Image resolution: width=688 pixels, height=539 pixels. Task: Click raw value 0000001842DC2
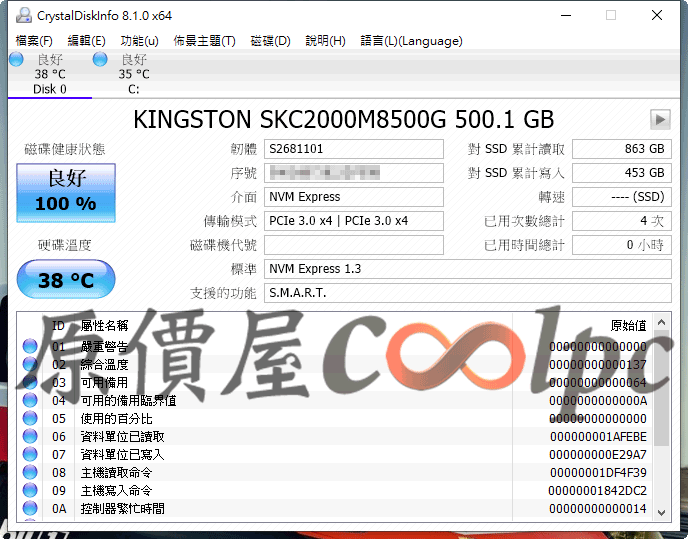click(598, 491)
